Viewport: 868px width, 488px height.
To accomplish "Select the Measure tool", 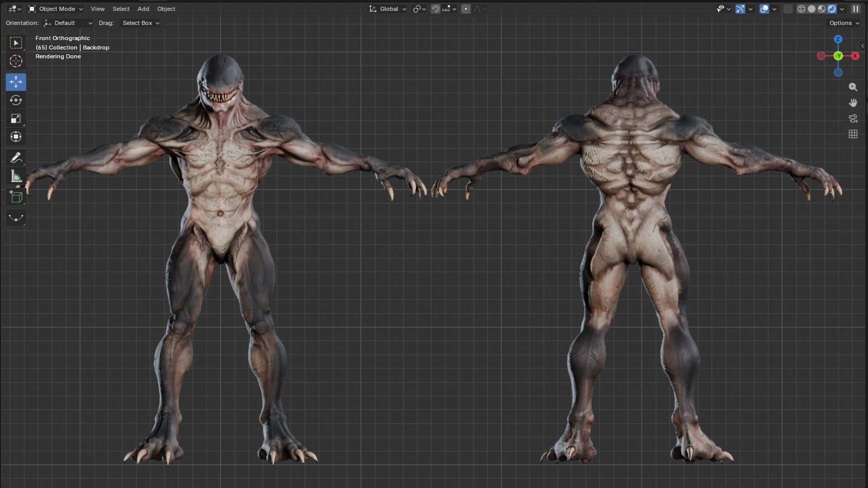I will [x=16, y=176].
